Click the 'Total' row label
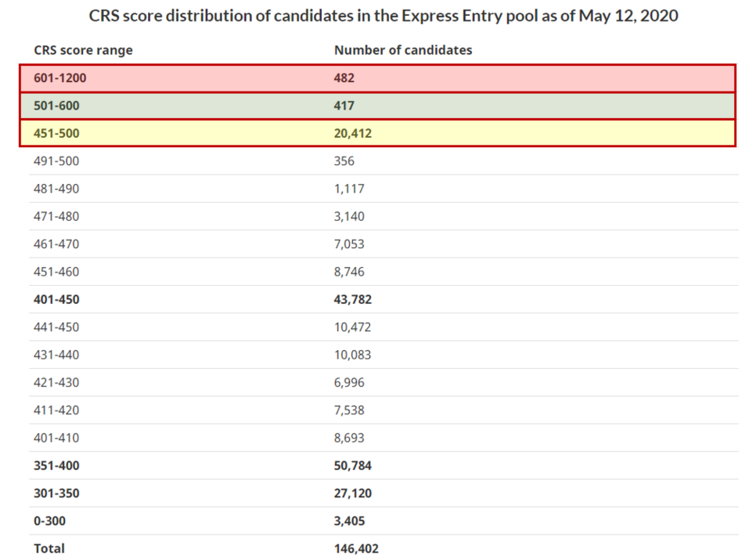 click(x=49, y=549)
